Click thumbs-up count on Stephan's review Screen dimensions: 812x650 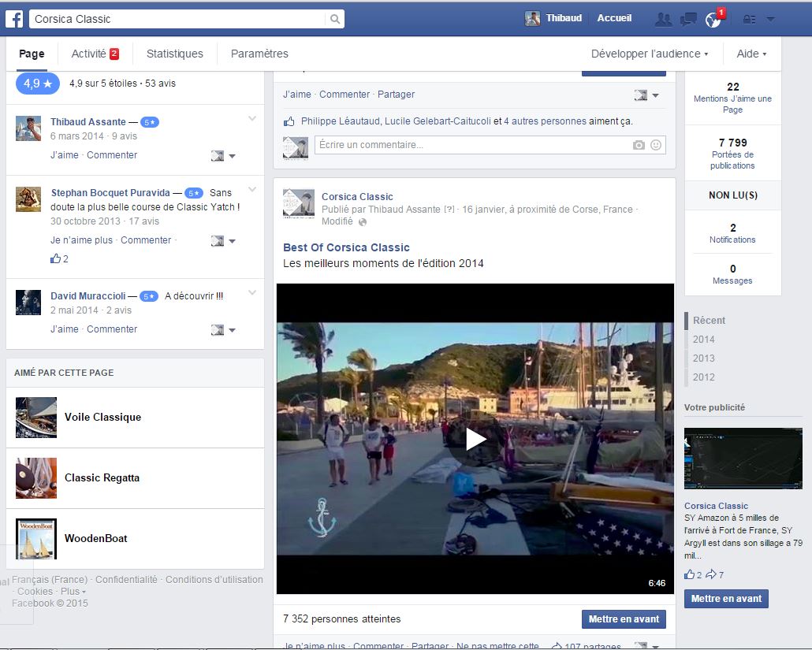(59, 258)
